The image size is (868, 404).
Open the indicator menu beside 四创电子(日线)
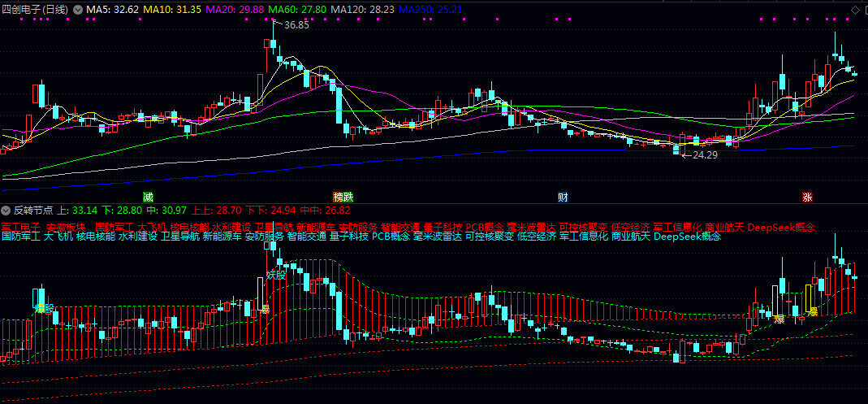click(78, 10)
